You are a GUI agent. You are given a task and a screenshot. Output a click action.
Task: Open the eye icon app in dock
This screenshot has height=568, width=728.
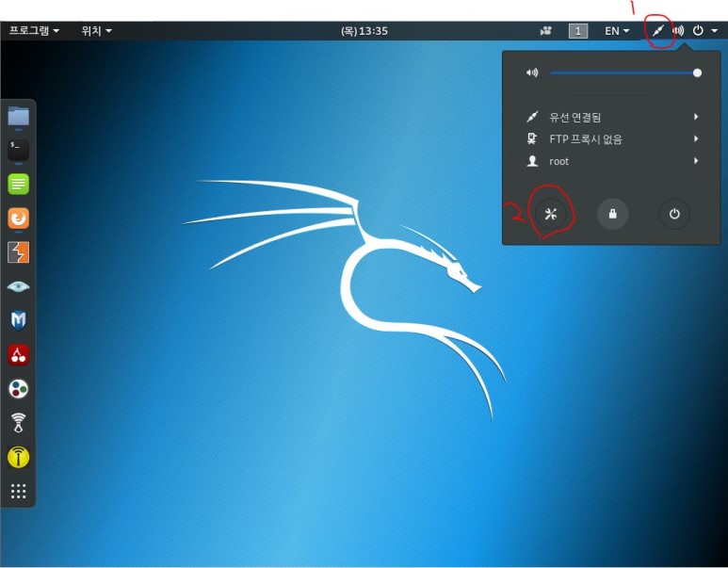click(19, 286)
